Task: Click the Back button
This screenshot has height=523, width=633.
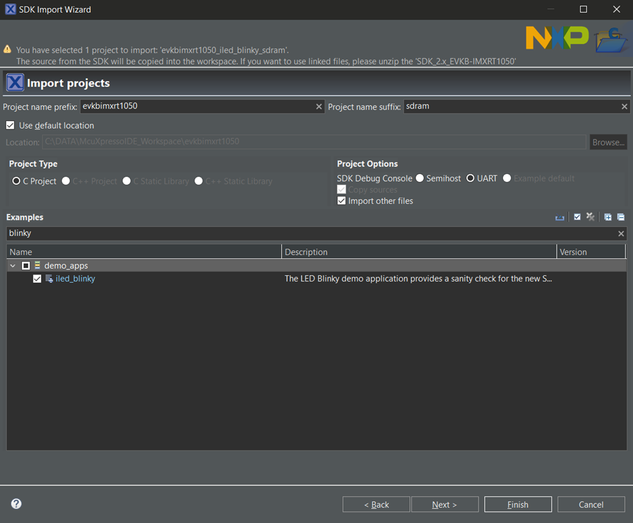Action: (x=376, y=504)
